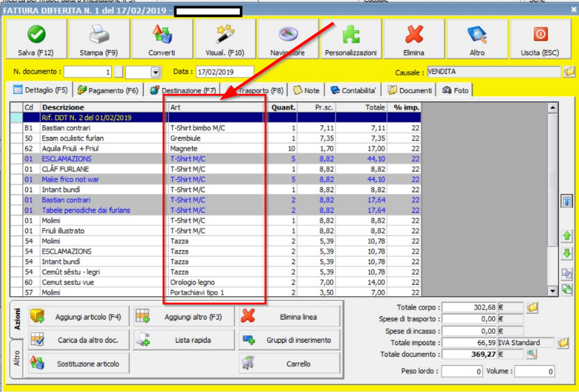This screenshot has height=392, width=579.
Task: Click Gruppi di inserimento button
Action: (289, 340)
